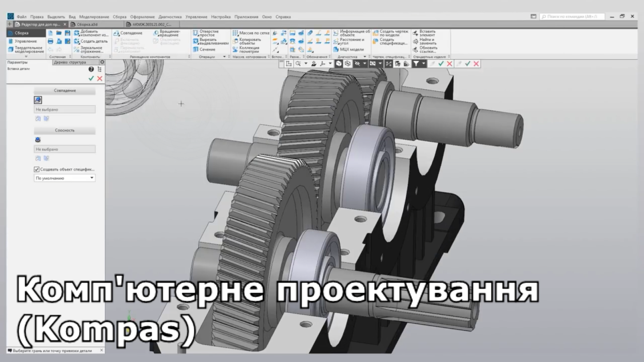Select the Добавить компонент tool
644x362 pixels.
91,33
